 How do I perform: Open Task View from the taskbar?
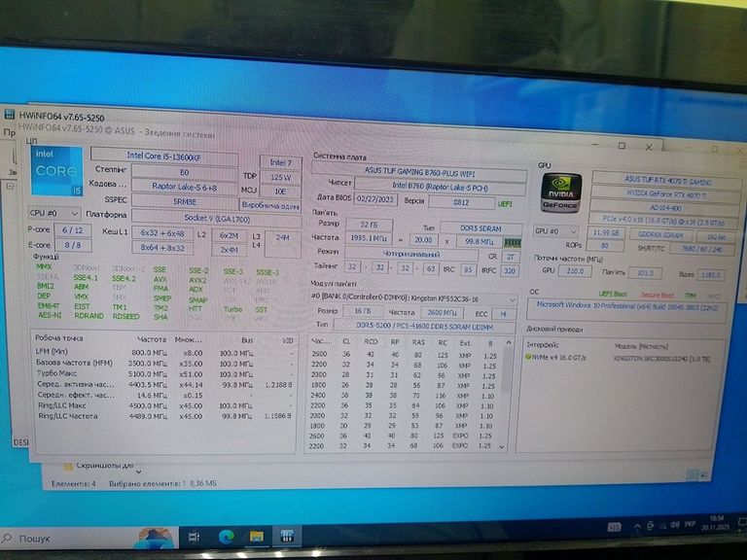tap(194, 537)
